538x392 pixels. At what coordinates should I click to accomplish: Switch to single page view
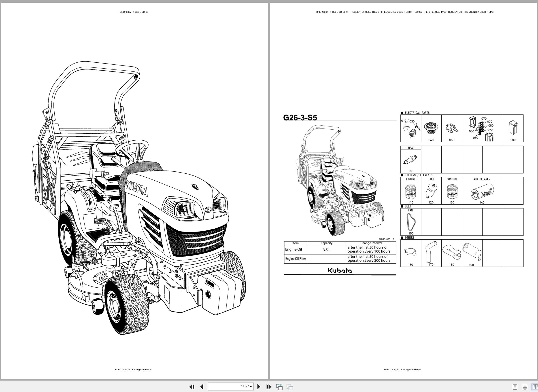point(515,387)
